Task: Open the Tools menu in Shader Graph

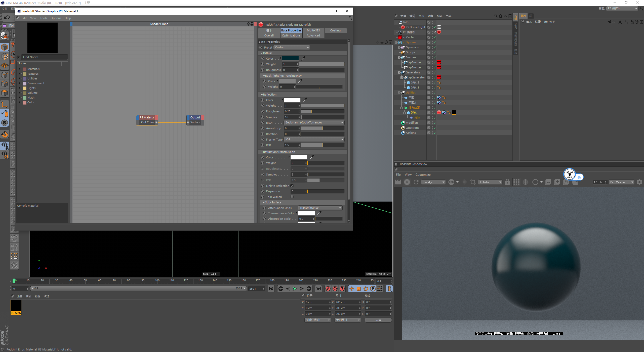Action: click(x=43, y=18)
